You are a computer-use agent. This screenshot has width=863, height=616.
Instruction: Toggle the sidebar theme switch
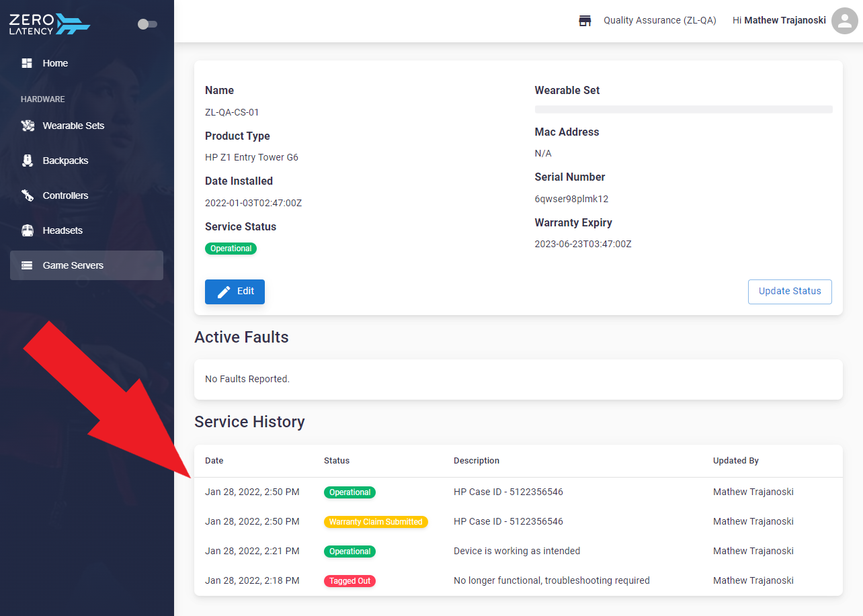tap(147, 24)
